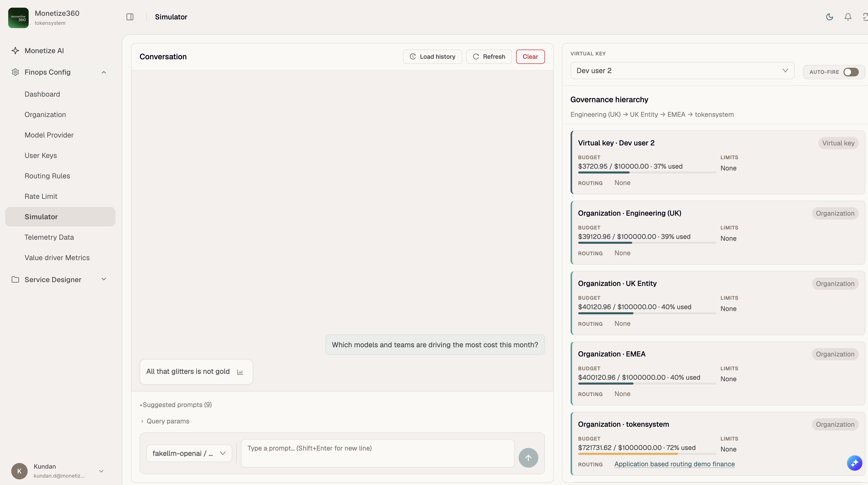Focus the Type a prompt input field
Image resolution: width=868 pixels, height=485 pixels.
pos(377,453)
